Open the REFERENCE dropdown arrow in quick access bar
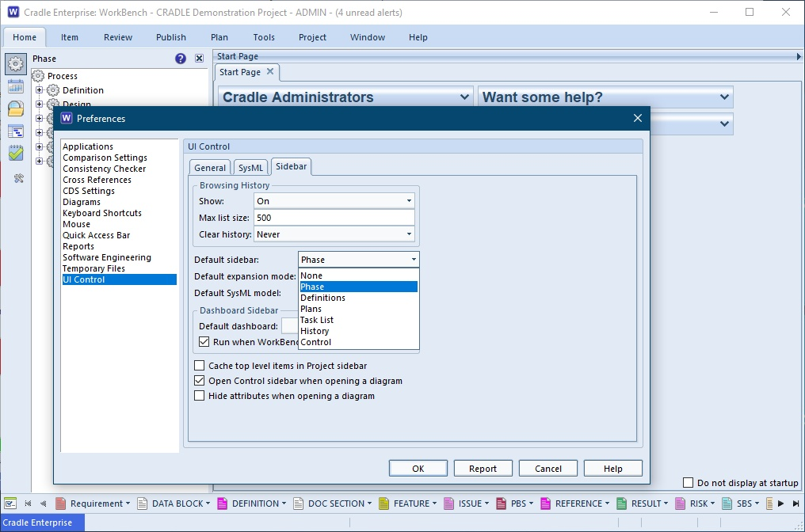This screenshot has width=805, height=532. pos(607,503)
